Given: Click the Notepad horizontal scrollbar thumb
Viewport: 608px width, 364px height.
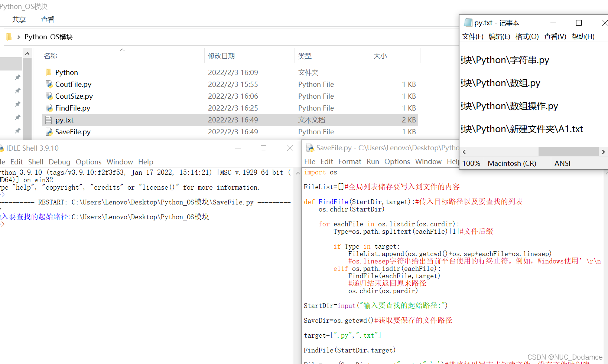Looking at the screenshot, I should pyautogui.click(x=568, y=152).
